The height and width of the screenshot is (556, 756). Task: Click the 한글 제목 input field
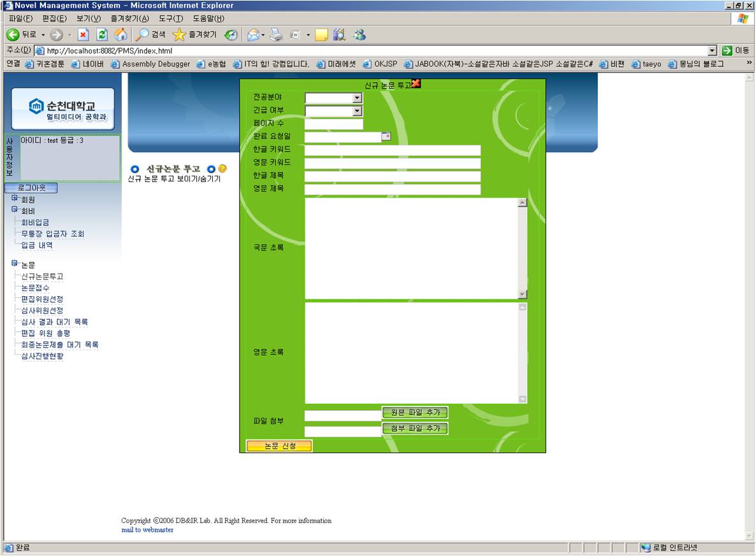click(392, 175)
